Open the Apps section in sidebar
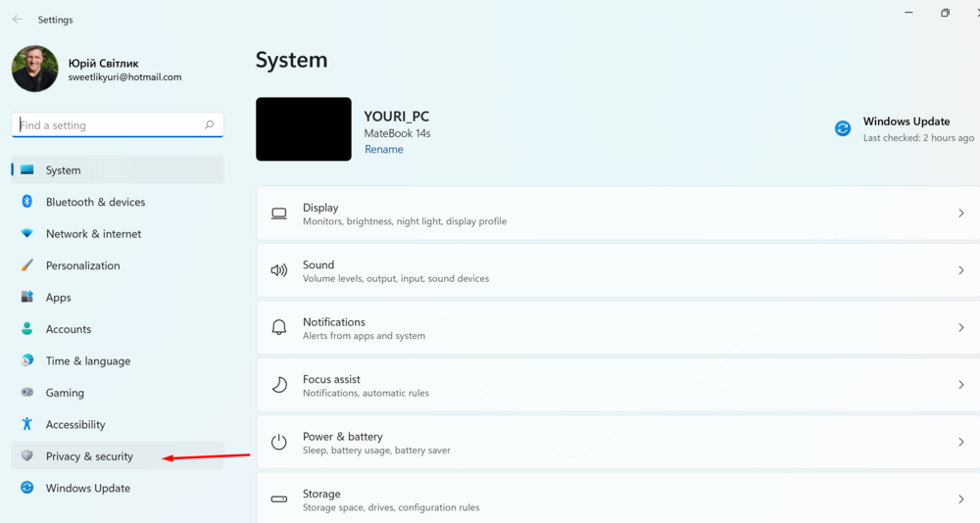980x523 pixels. coord(58,298)
